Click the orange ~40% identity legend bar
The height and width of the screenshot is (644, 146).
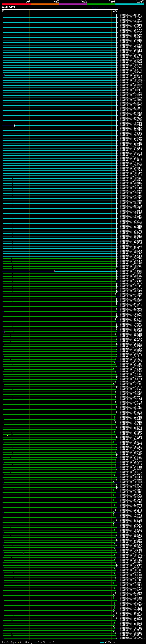[x=45, y=4]
